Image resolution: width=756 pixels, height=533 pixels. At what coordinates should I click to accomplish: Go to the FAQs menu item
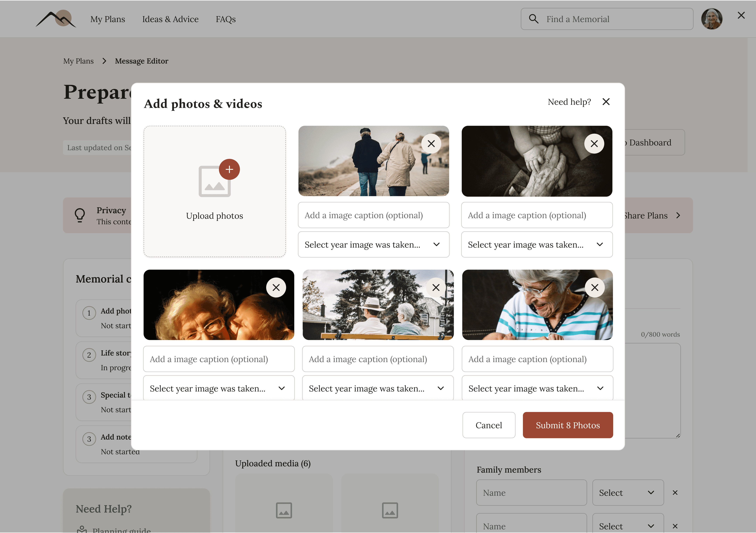[x=226, y=19]
